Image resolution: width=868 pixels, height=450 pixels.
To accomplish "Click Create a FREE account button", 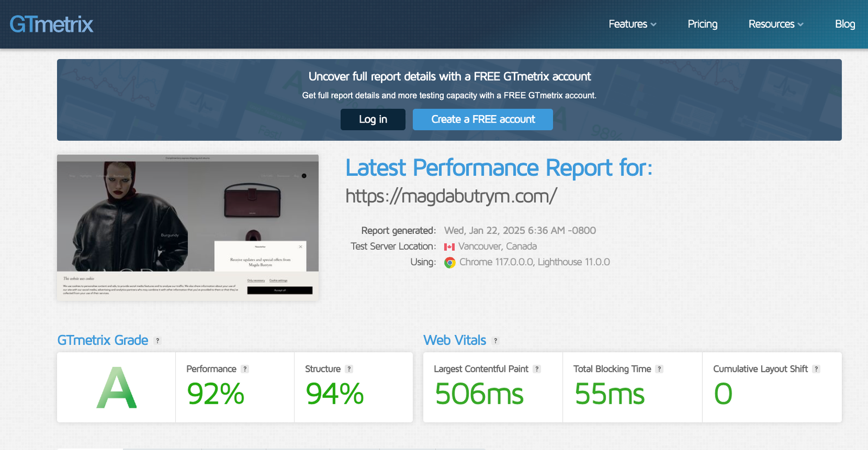I will pos(483,119).
